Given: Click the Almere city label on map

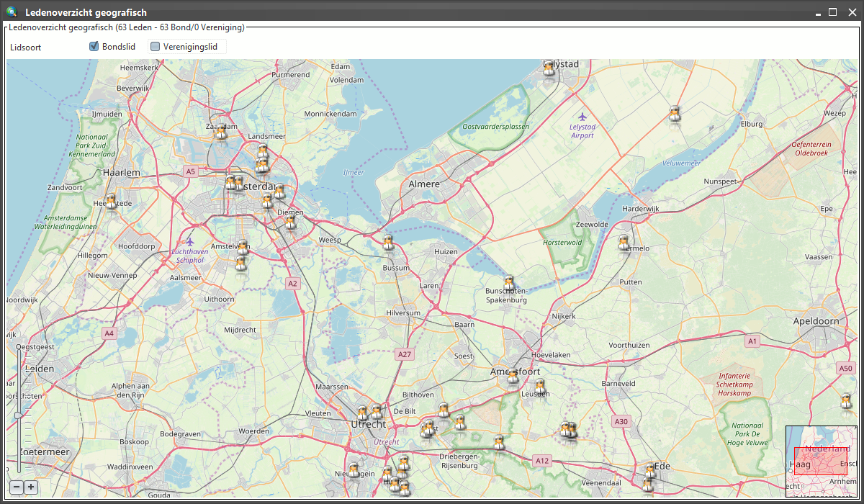Looking at the screenshot, I should click(x=424, y=184).
